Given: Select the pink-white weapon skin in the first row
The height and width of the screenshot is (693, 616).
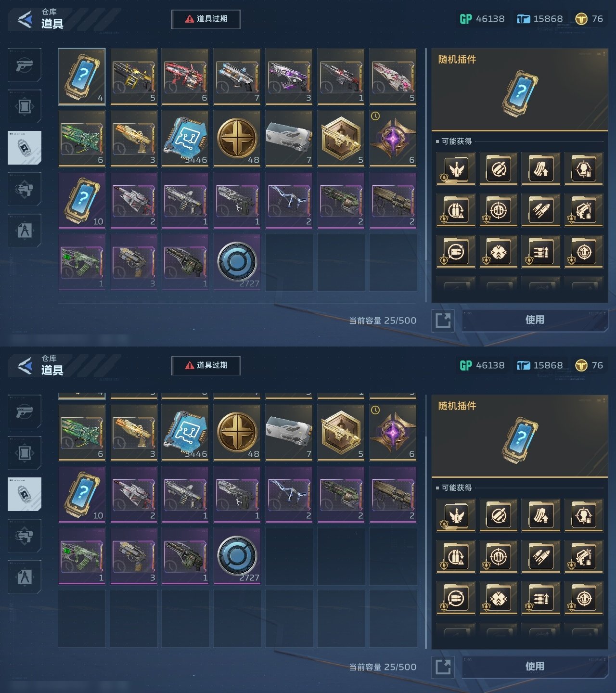Looking at the screenshot, I should (x=393, y=77).
